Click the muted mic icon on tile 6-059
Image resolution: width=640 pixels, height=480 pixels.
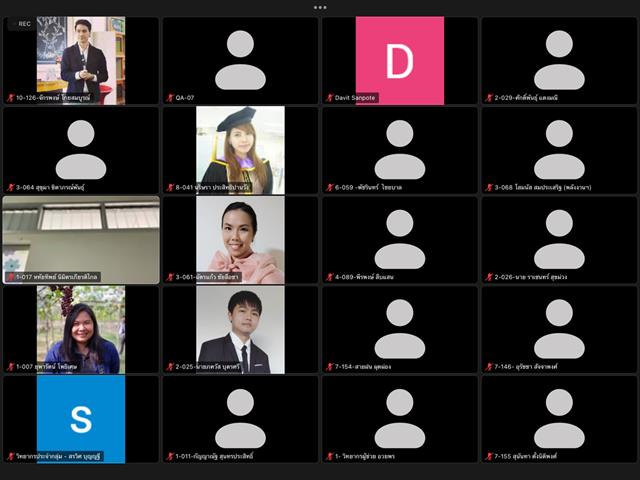click(330, 187)
